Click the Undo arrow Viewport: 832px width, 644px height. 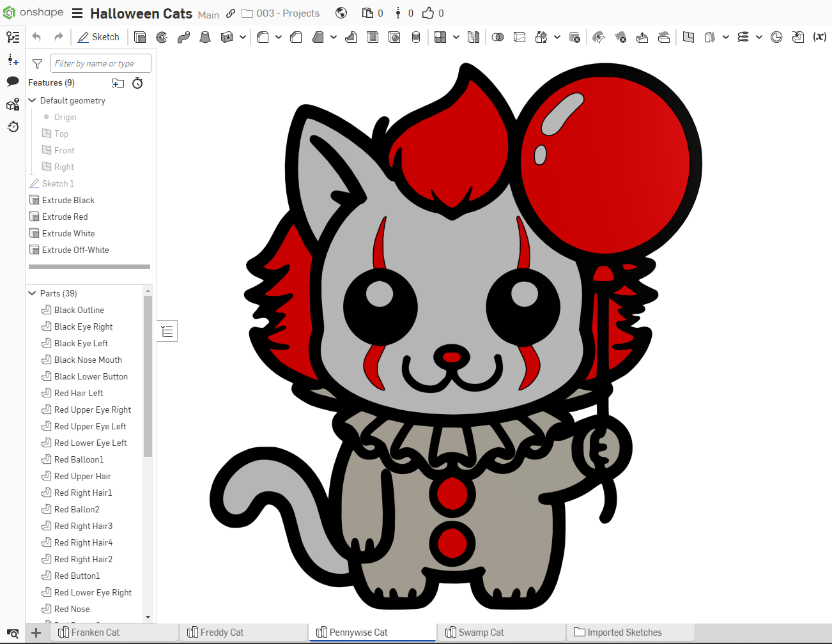[36, 37]
